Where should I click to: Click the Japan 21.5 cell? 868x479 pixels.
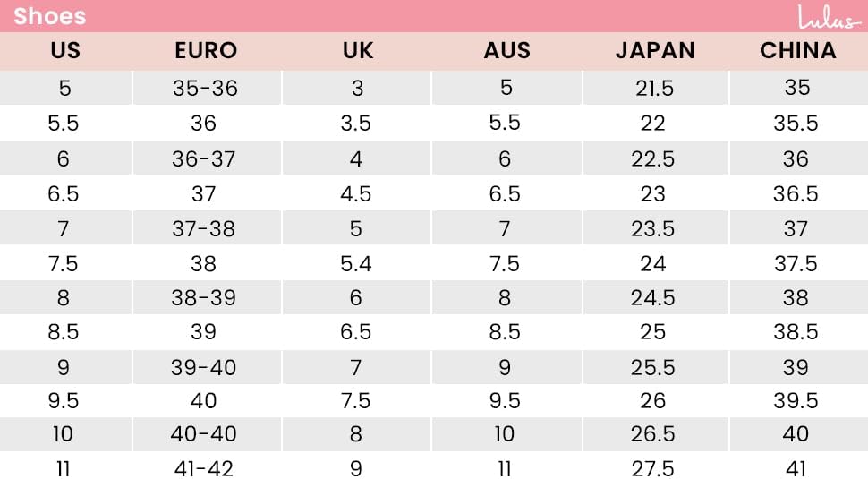[x=654, y=88]
